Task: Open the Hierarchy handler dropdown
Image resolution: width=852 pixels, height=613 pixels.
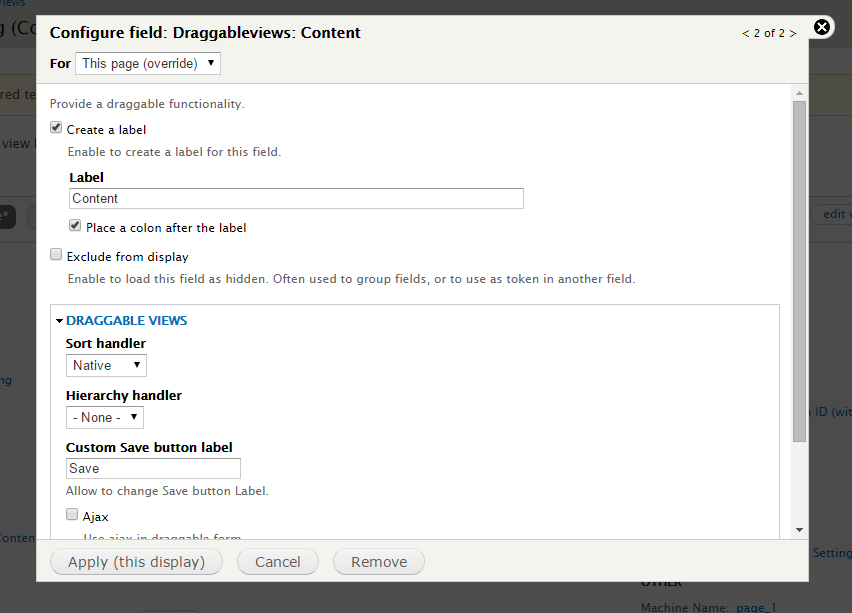Action: (x=105, y=417)
